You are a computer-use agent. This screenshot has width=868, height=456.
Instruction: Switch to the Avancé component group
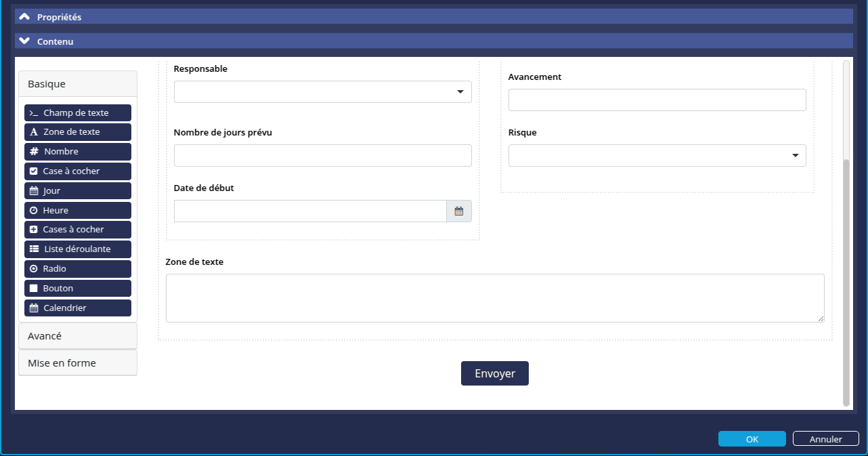78,336
